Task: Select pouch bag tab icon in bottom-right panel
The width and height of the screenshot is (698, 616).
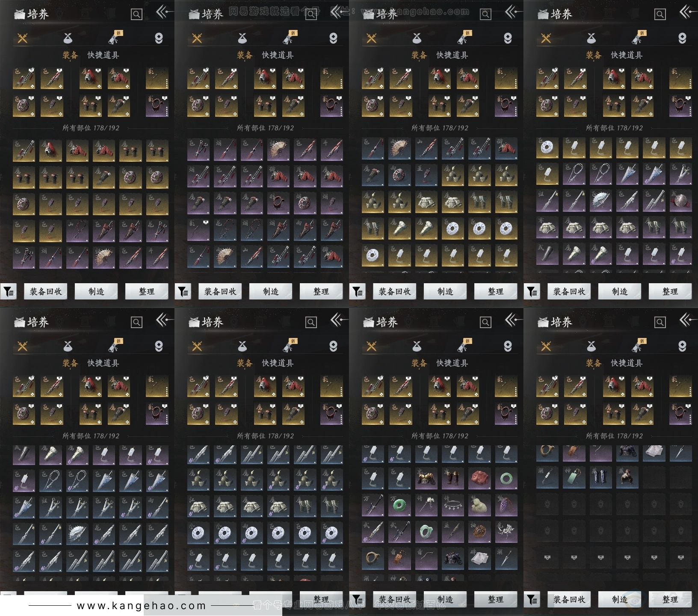Action: 592,346
